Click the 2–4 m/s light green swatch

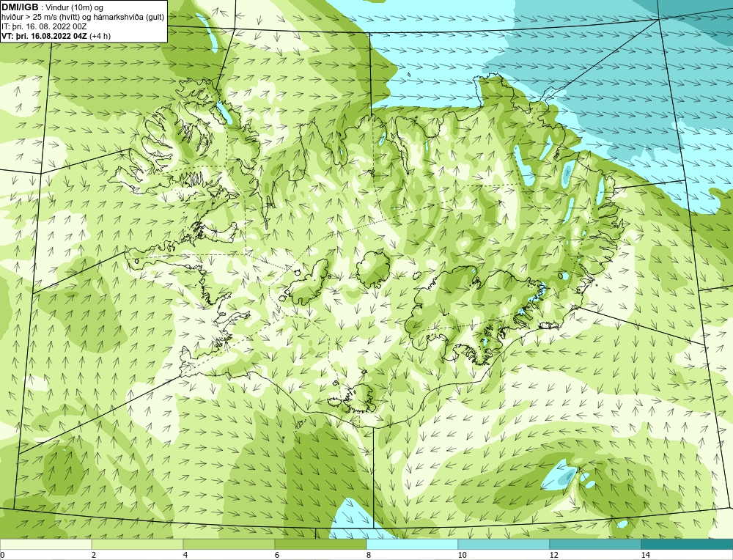pyautogui.click(x=138, y=544)
